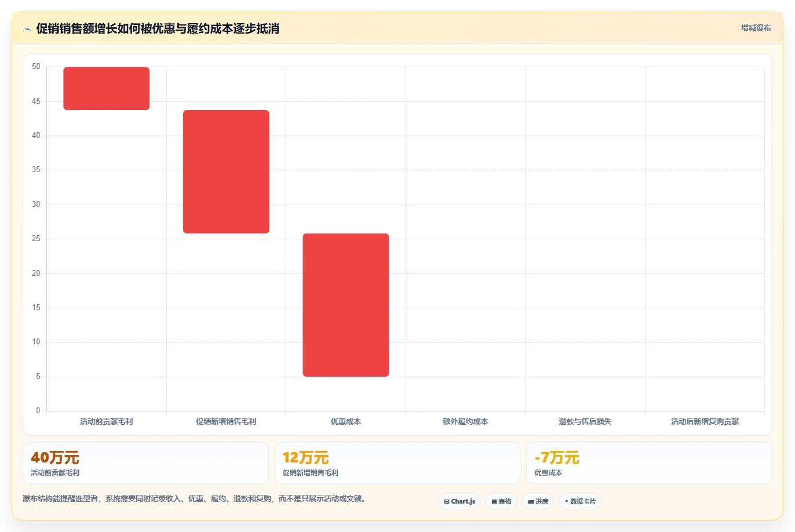Click the red 活动前贡献毛利 waterfall bar
This screenshot has height=532, width=795.
[107, 89]
